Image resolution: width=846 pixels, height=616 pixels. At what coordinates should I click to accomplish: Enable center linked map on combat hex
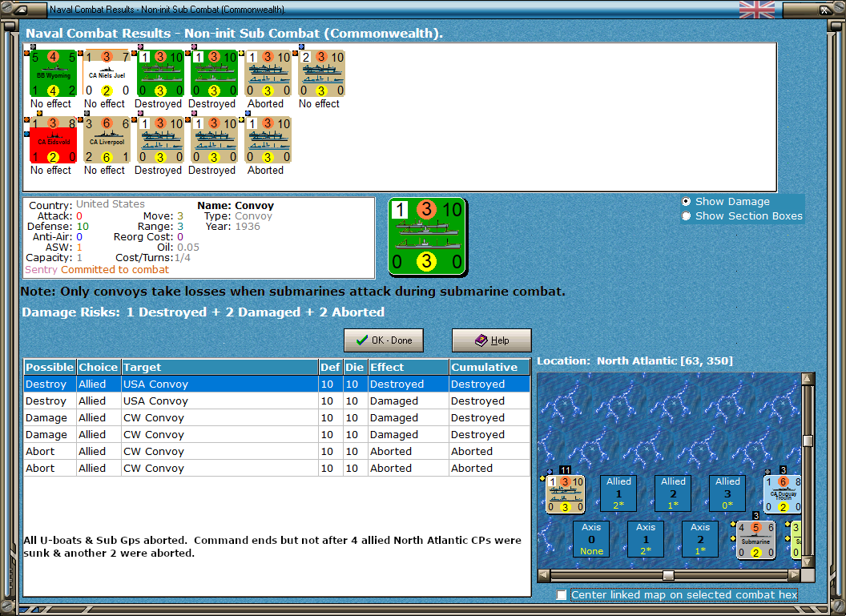pos(562,594)
